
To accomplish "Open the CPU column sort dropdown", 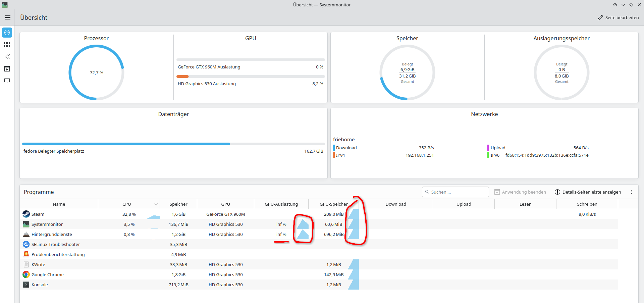I will [156, 204].
